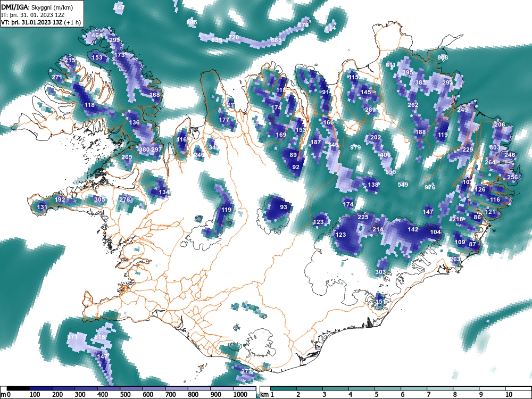Click visibility value 383 in the northeast
Image resolution: width=532 pixels, height=399 pixels.
420,82
